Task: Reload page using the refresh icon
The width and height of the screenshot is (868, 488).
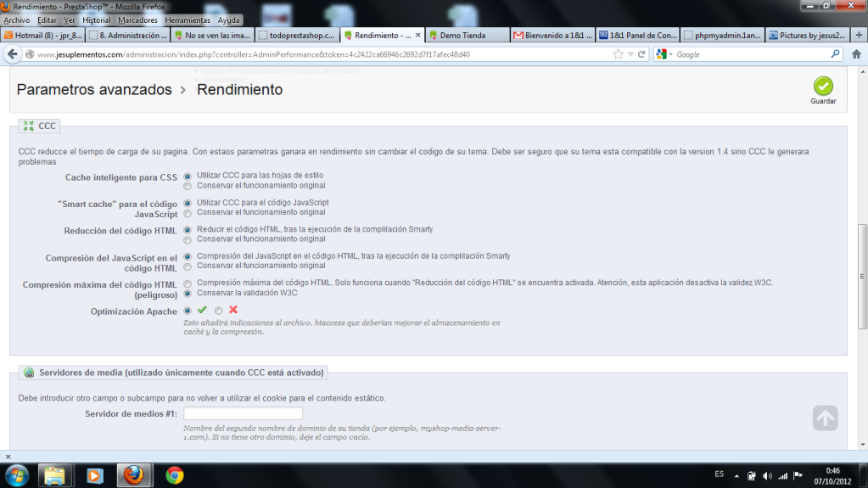Action: 641,53
